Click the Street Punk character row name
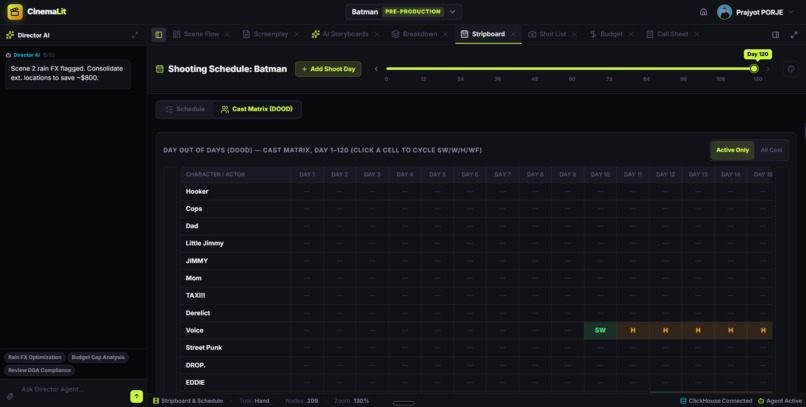 204,348
